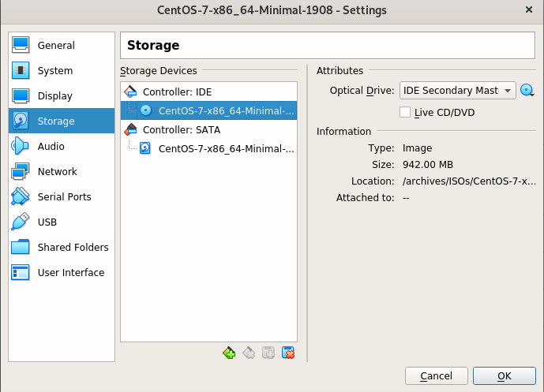Screen dimensions: 544x392
Task: Open the Optical Drive dropdown
Action: click(x=458, y=91)
